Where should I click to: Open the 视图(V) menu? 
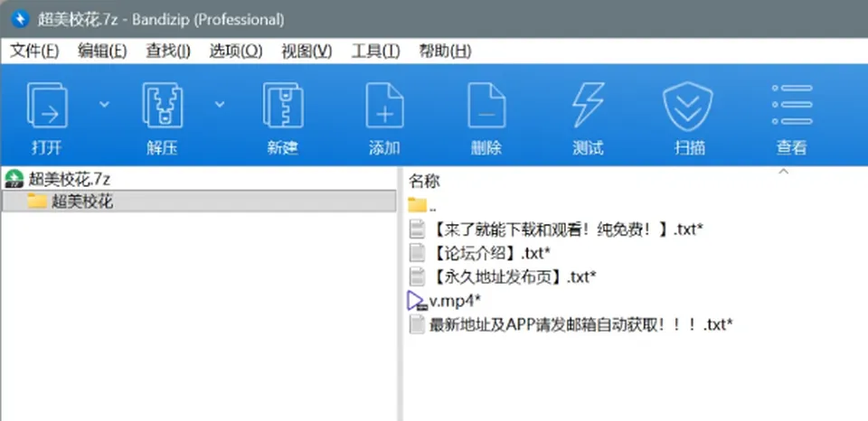point(307,51)
